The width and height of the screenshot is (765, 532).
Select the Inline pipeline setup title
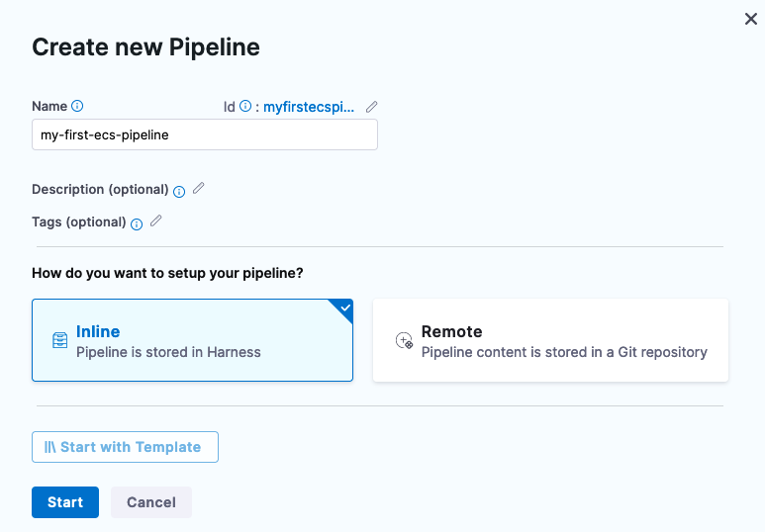(x=98, y=332)
